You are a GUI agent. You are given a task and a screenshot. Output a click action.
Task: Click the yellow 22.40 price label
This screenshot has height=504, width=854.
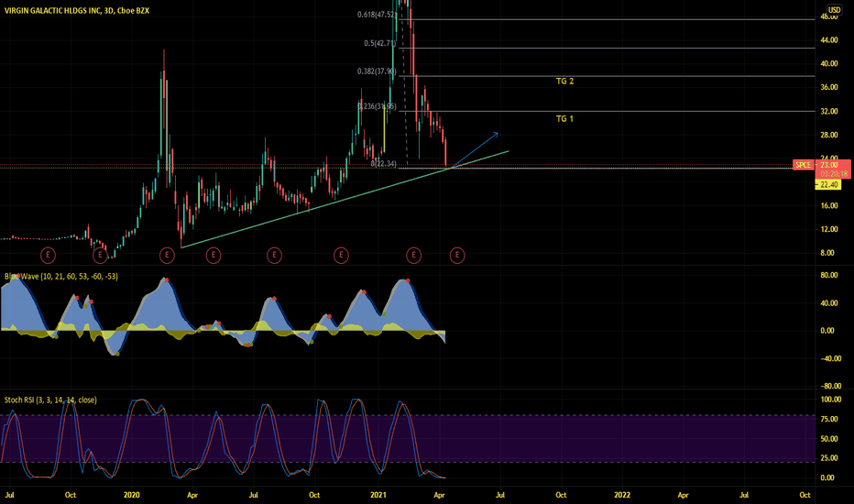click(x=828, y=185)
